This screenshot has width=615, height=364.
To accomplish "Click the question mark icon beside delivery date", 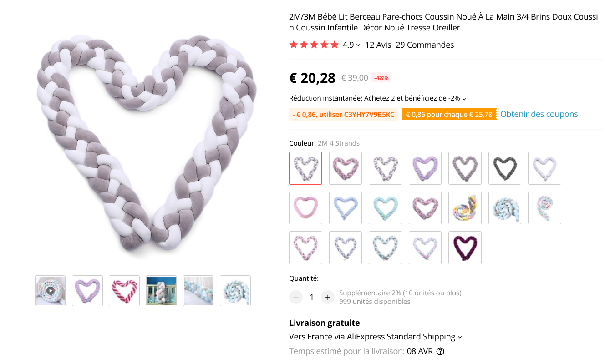I will pyautogui.click(x=440, y=351).
